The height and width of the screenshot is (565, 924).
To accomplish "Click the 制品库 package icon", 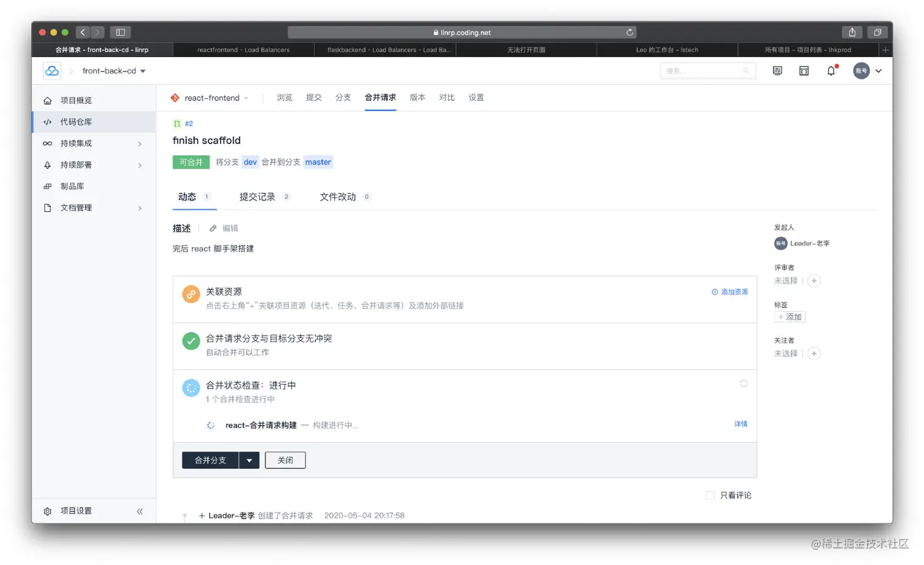I will [48, 186].
